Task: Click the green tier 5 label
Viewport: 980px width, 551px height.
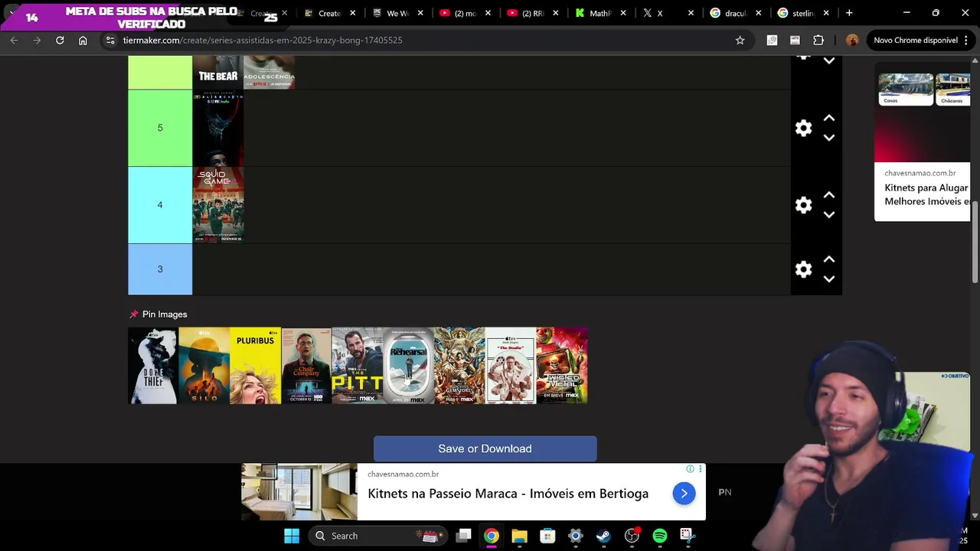Action: pyautogui.click(x=160, y=128)
